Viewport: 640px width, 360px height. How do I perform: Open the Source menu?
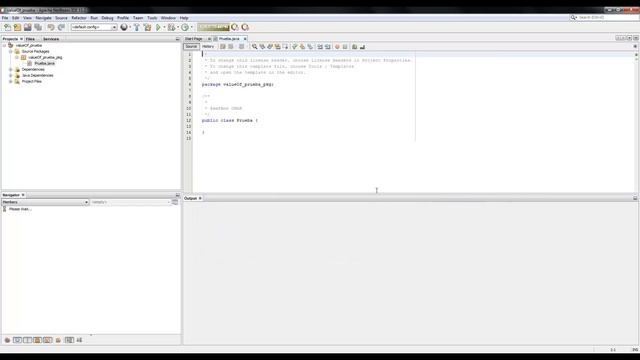click(x=61, y=18)
